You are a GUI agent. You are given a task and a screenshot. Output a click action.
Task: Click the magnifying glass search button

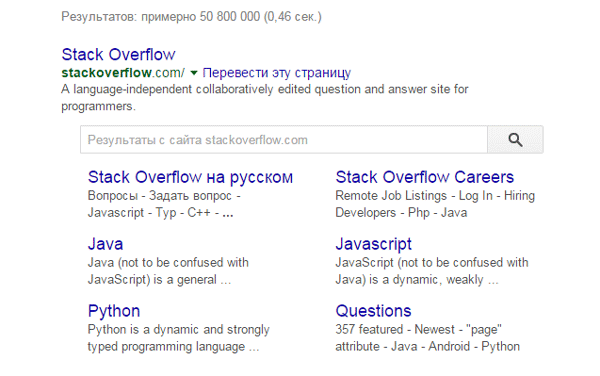coord(515,140)
